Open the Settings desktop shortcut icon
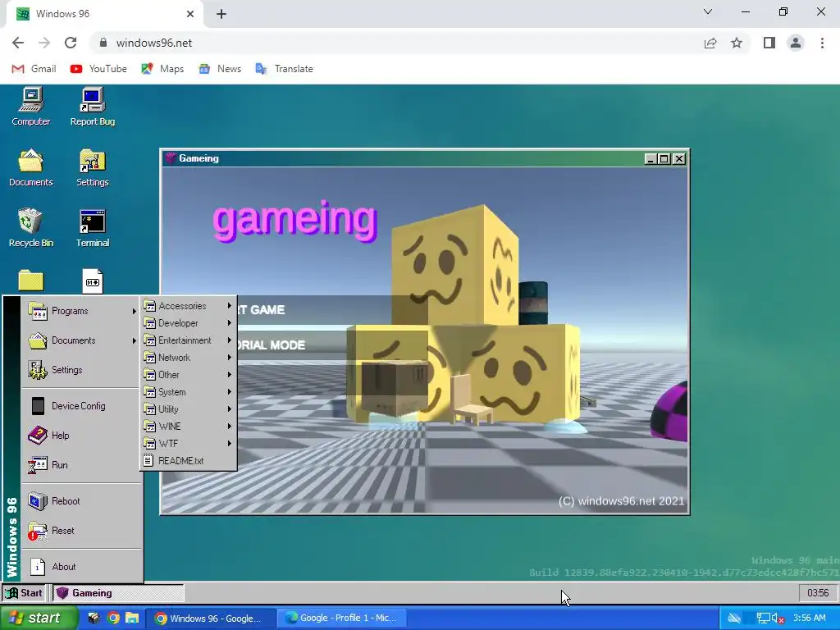Screen dimensions: 840x630 tap(92, 167)
